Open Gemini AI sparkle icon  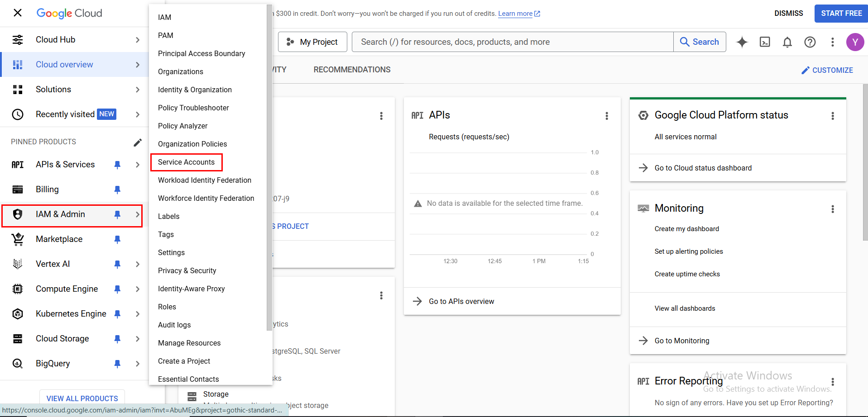pos(742,42)
